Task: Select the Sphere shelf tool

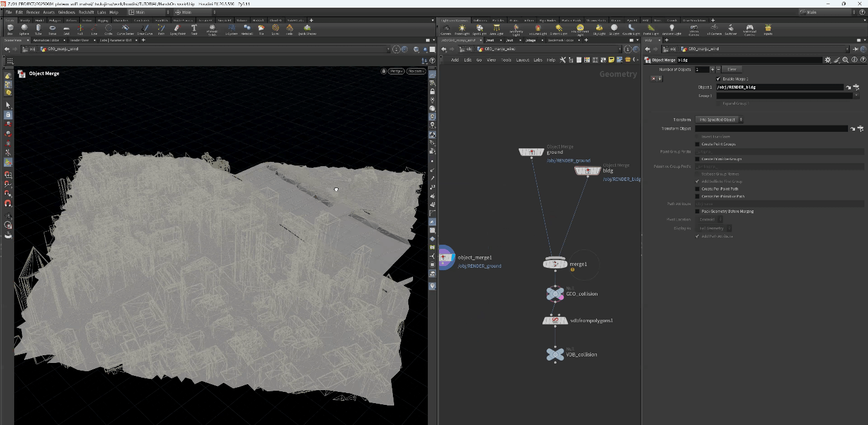Action: [x=24, y=28]
